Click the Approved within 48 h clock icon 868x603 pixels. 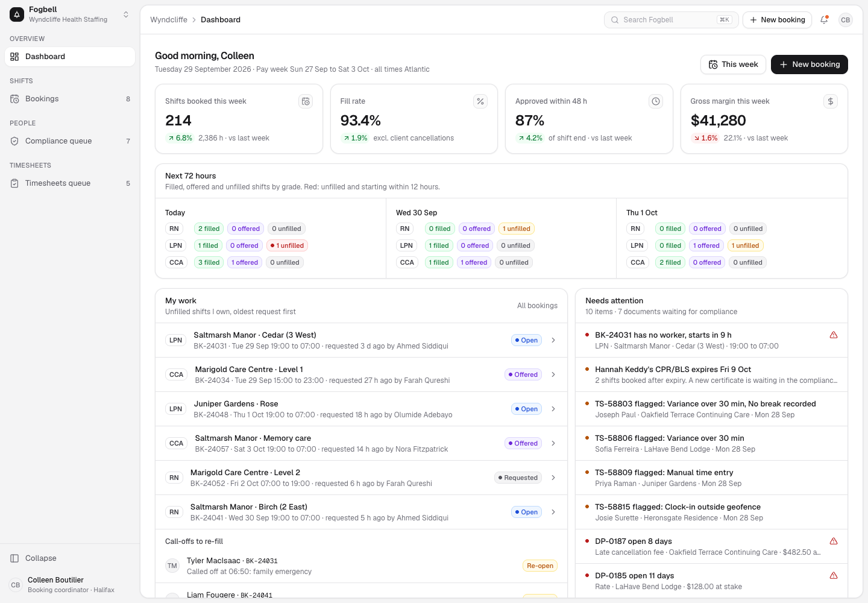[x=656, y=101]
